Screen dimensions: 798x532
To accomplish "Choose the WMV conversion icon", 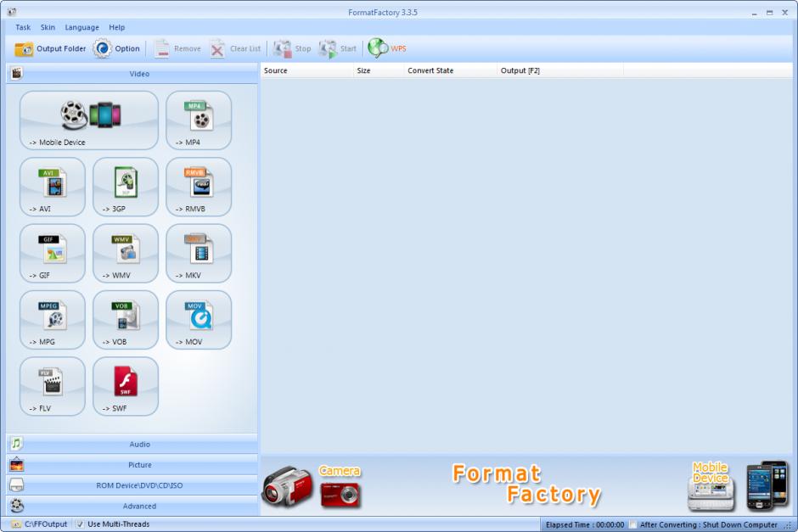I will coord(126,254).
